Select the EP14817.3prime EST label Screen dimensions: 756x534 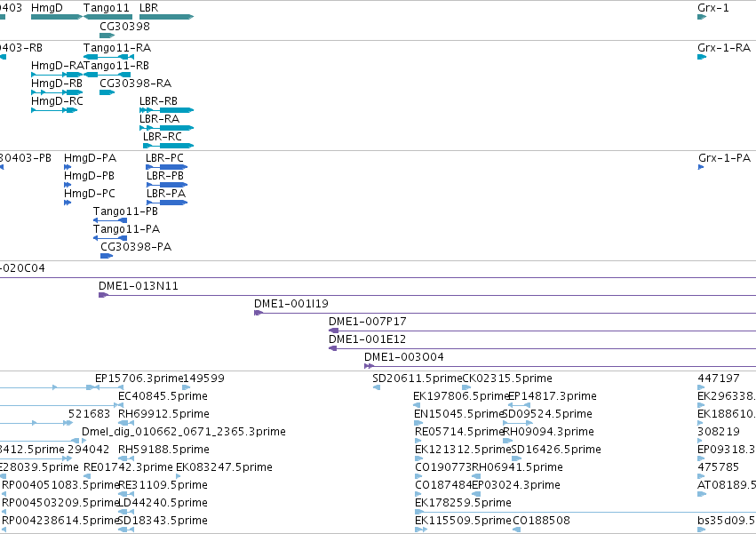pos(553,396)
